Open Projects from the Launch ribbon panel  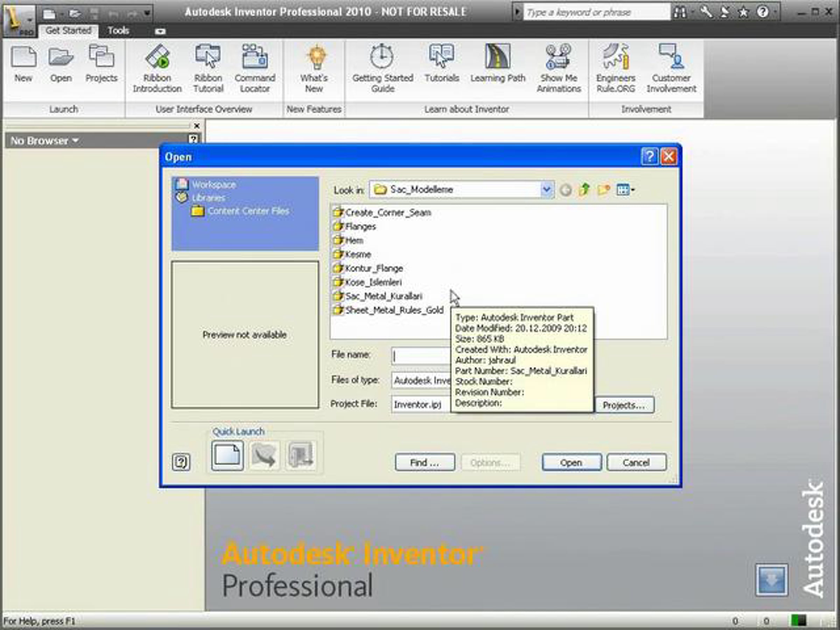(x=101, y=63)
